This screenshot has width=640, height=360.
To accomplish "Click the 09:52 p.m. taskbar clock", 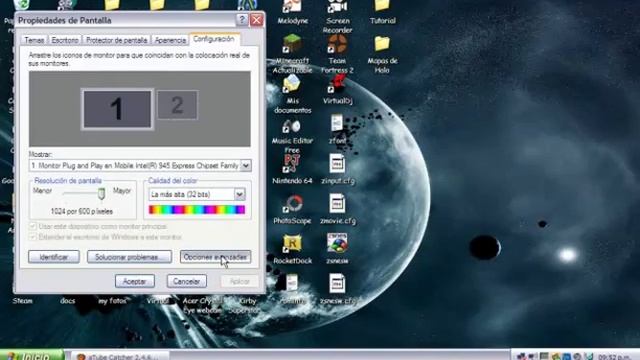I will (614, 357).
